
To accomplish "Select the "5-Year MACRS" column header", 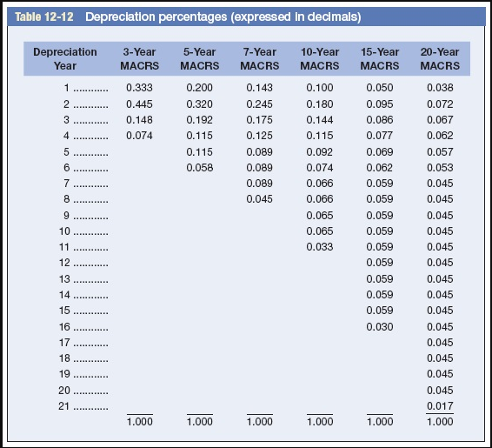I will pos(200,58).
